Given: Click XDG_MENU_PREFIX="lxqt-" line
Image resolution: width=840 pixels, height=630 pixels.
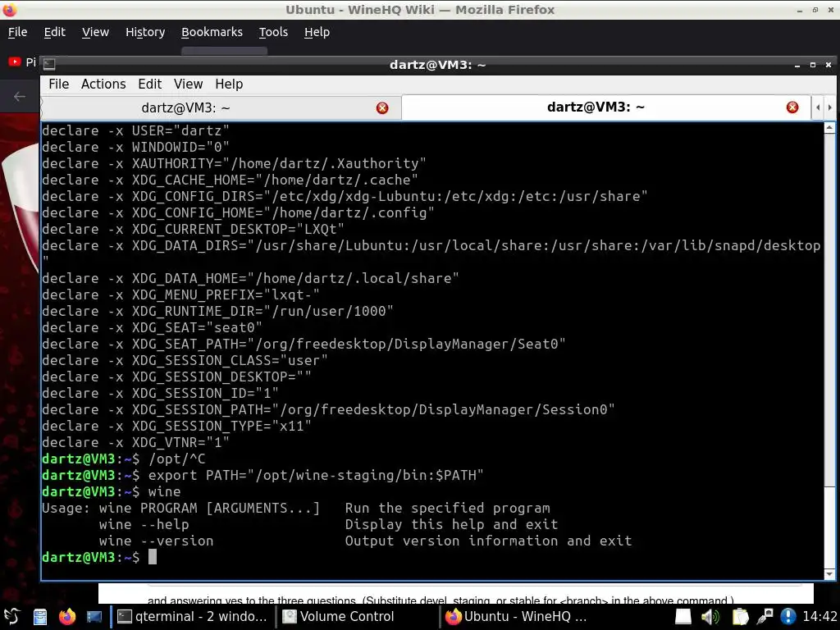Looking at the screenshot, I should pyautogui.click(x=180, y=294).
